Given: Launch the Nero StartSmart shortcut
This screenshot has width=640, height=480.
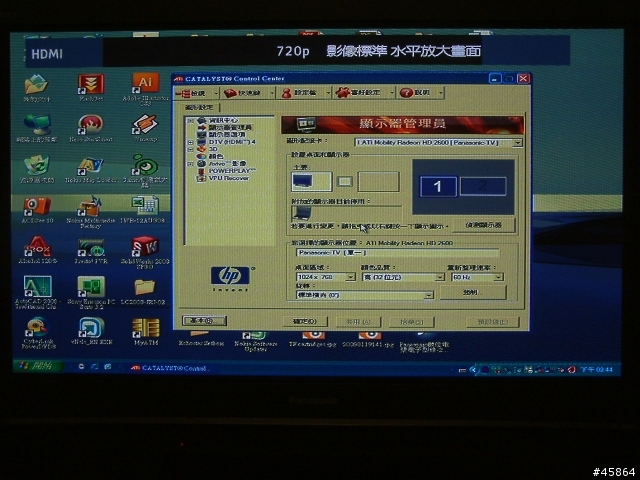Looking at the screenshot, I should tap(91, 128).
